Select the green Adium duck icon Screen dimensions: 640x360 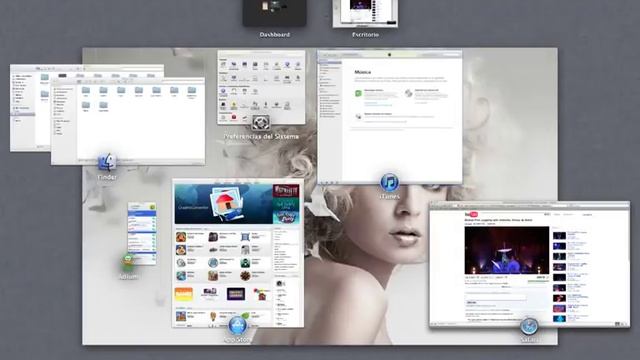click(128, 262)
